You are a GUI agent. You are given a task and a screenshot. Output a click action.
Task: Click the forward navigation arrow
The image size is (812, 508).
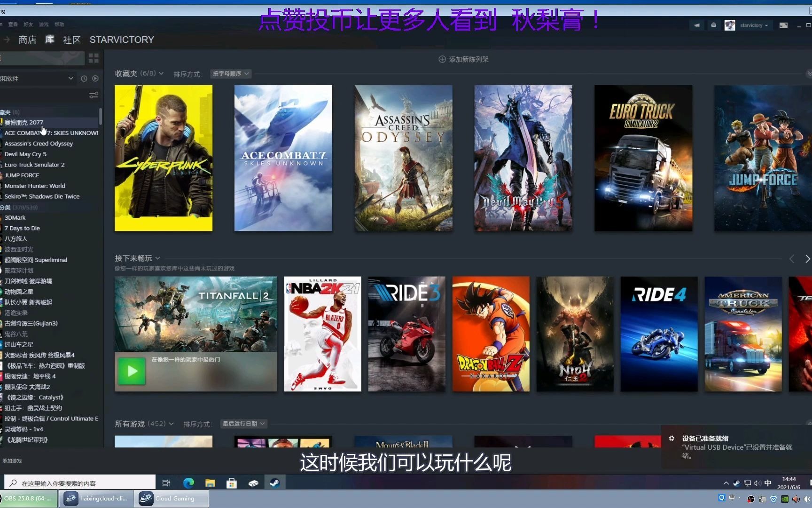7,40
